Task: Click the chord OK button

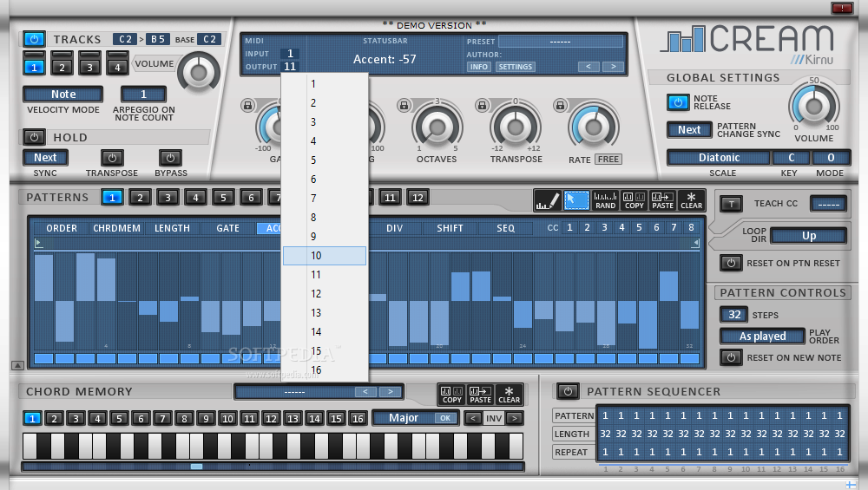Action: click(x=445, y=418)
